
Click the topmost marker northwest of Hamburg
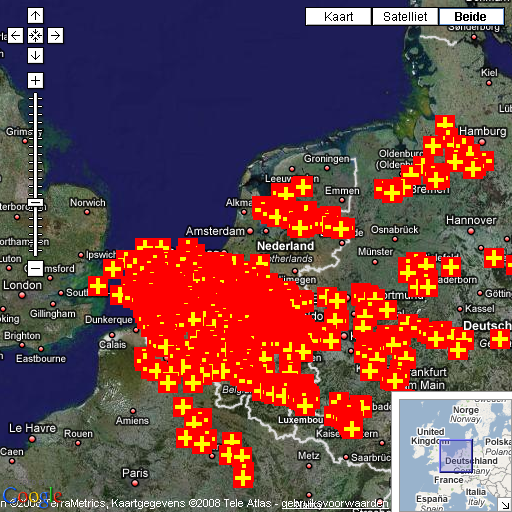[445, 125]
